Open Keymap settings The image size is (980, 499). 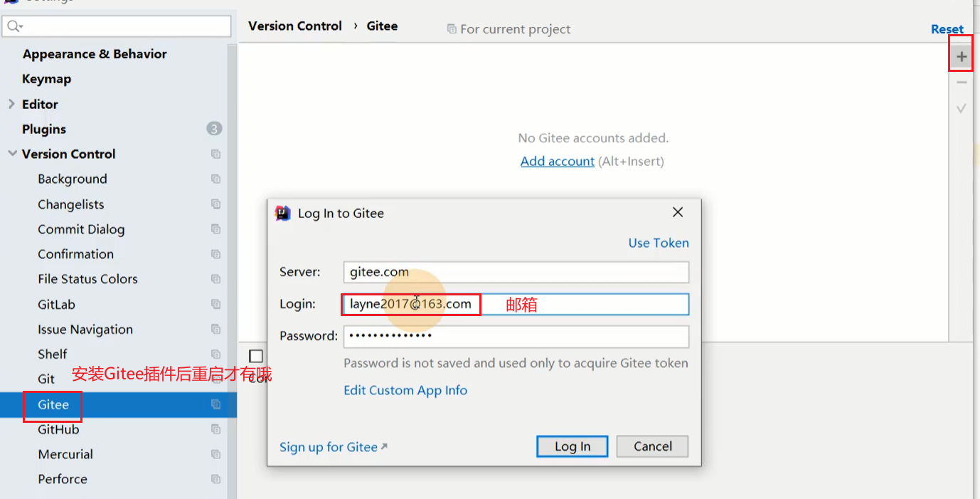(x=46, y=79)
